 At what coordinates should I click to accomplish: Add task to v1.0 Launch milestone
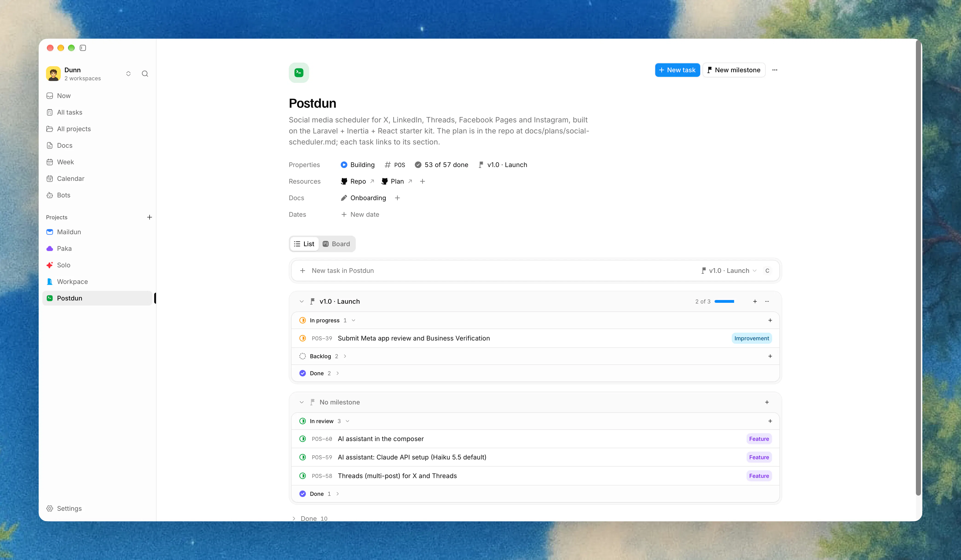pos(755,301)
